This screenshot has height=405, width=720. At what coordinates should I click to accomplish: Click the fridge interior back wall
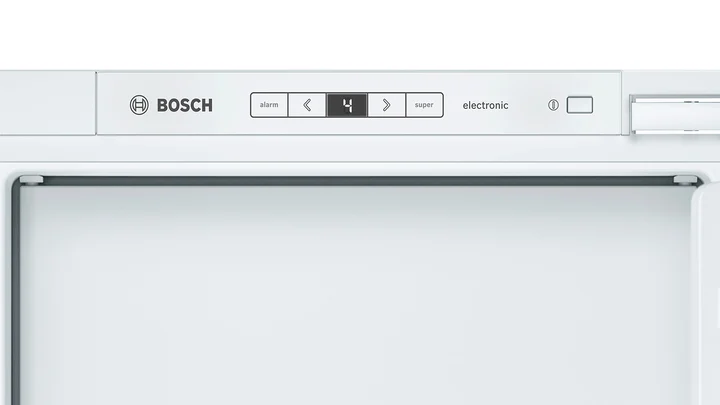pyautogui.click(x=356, y=294)
